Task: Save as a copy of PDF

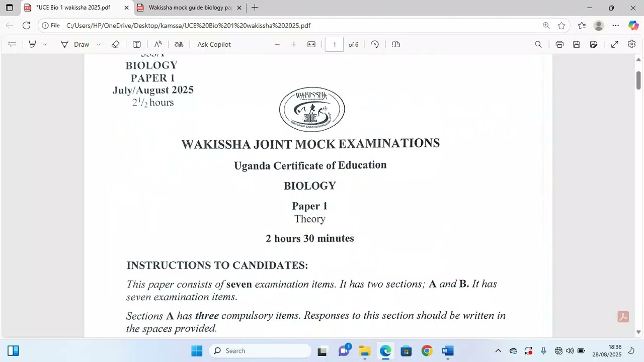Action: tap(594, 44)
